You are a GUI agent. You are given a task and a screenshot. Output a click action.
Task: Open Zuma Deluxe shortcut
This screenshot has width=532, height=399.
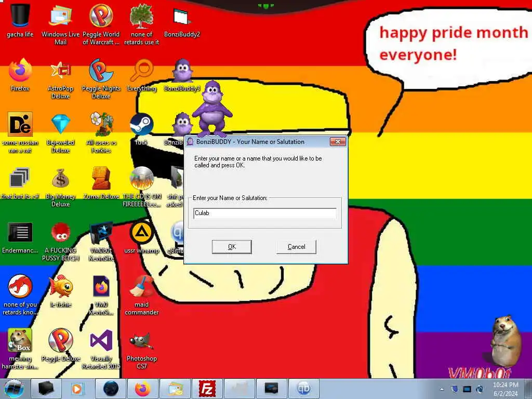click(x=101, y=178)
